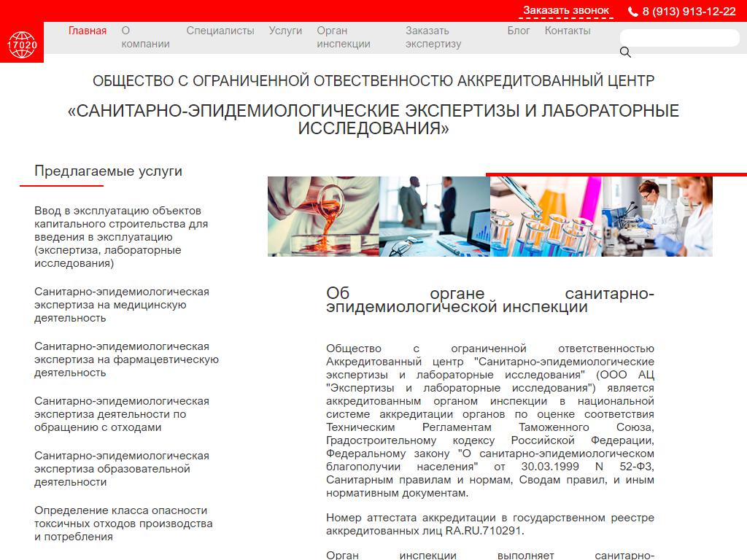Viewport: 747px width, 560px height.
Task: Open the Главная menu item
Action: (x=88, y=31)
